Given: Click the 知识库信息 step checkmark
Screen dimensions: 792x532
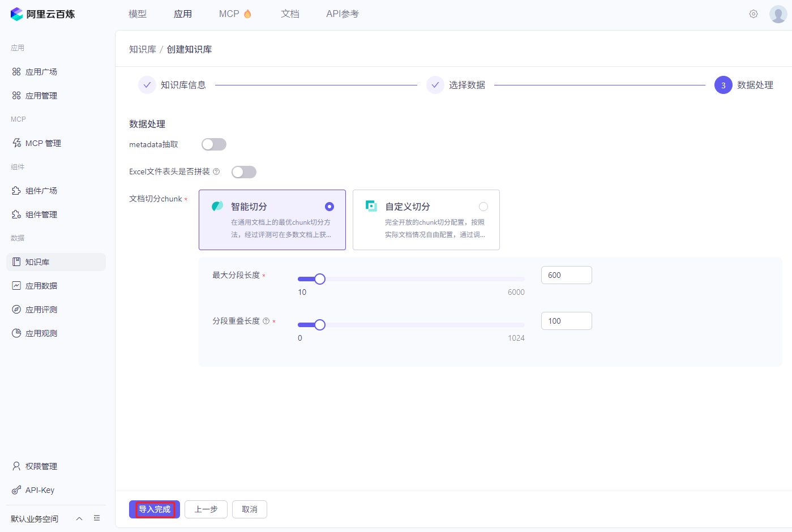Looking at the screenshot, I should [x=147, y=85].
